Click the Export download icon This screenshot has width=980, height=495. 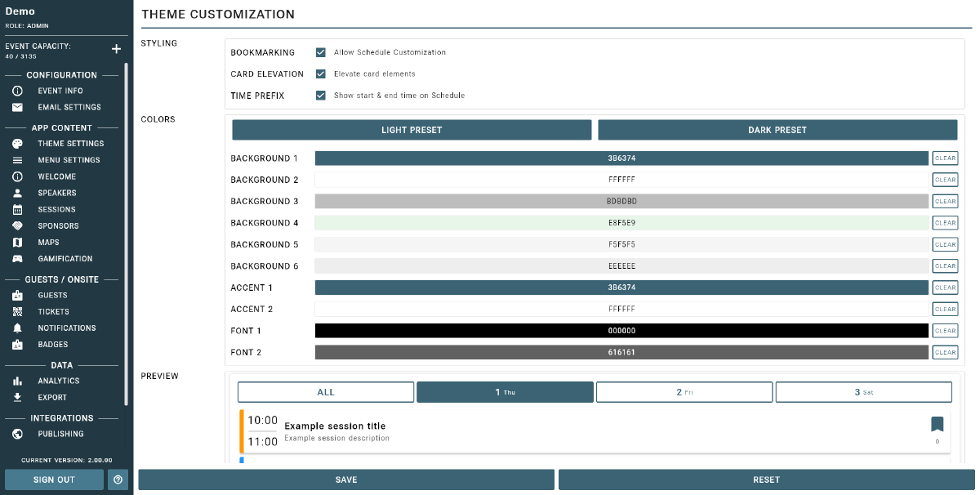point(17,398)
